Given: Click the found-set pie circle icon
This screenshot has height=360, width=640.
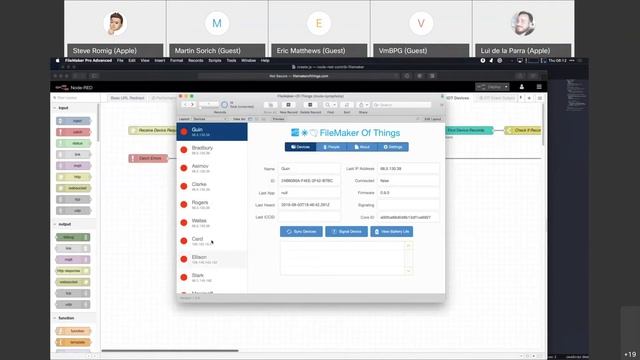Looking at the screenshot, I should [224, 105].
